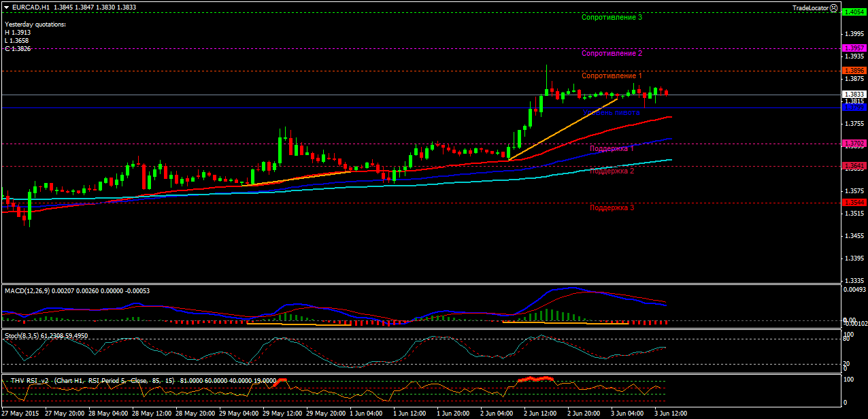
Task: Click the '3 Jun 12:00' time axis label
Action: (x=672, y=413)
